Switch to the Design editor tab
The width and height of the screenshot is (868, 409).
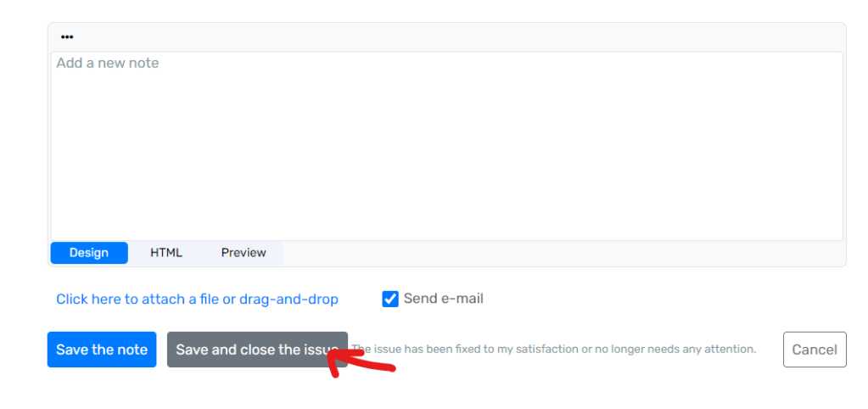[x=89, y=253]
